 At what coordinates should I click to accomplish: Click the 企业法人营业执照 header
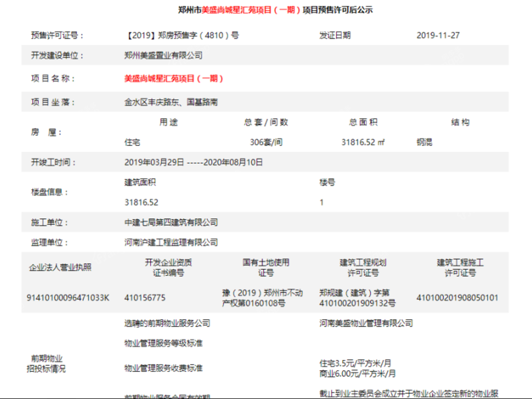60,267
